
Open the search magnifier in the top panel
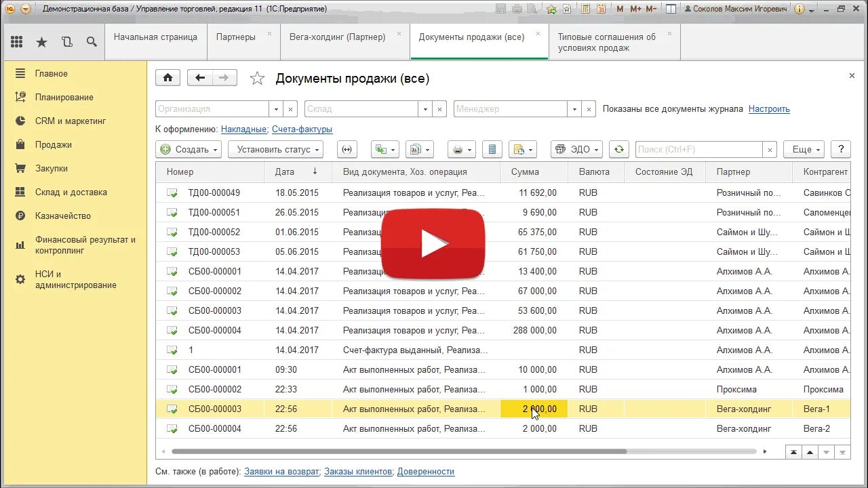point(92,42)
